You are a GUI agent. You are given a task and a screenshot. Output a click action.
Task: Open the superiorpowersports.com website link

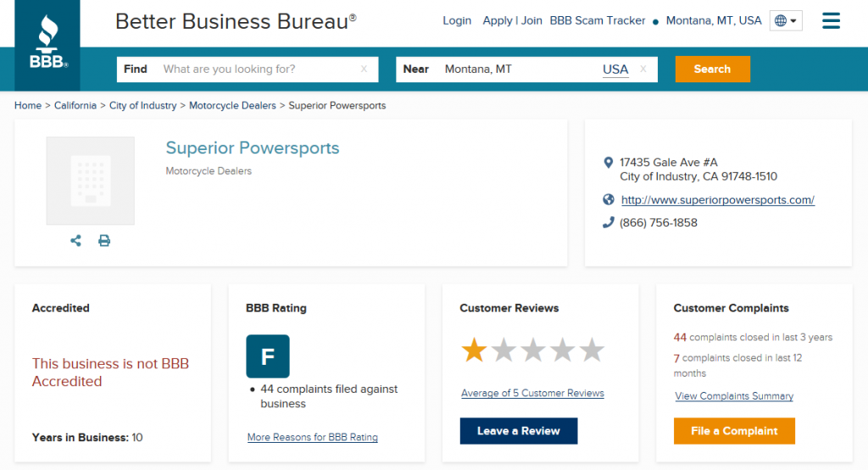(717, 200)
